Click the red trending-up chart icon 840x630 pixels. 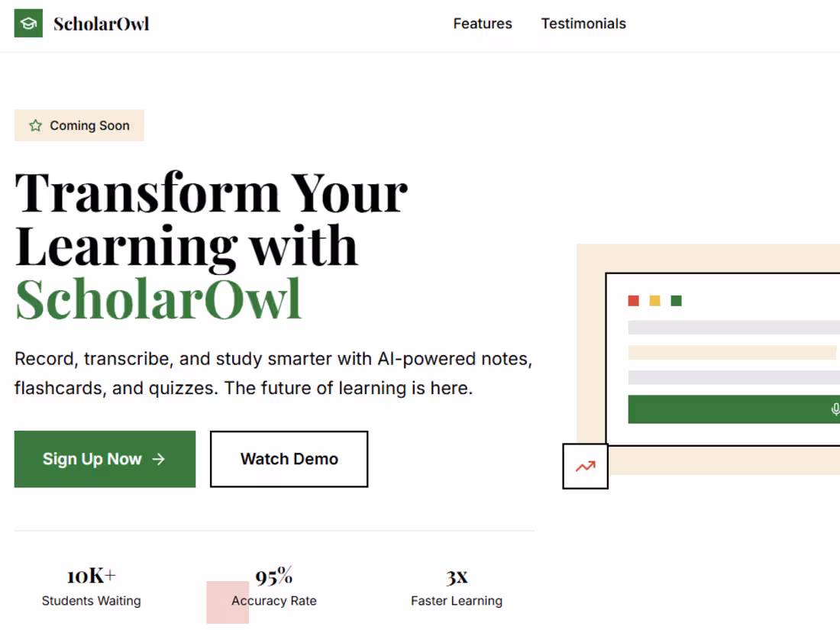point(586,466)
